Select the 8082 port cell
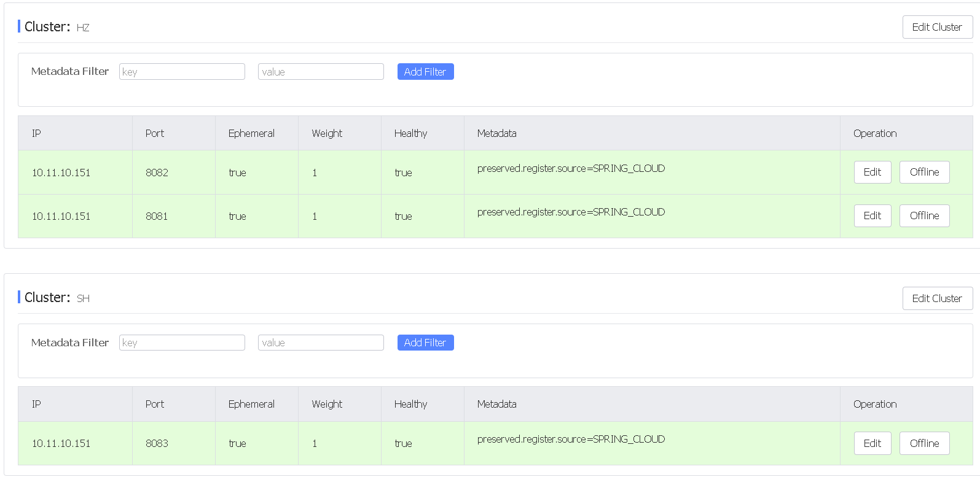980x493 pixels. click(157, 173)
